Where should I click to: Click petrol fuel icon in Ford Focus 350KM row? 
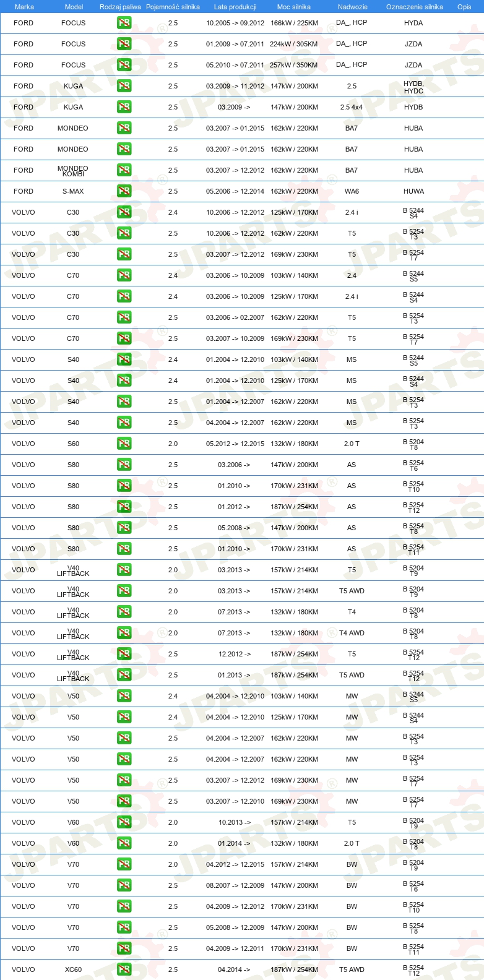pyautogui.click(x=124, y=65)
